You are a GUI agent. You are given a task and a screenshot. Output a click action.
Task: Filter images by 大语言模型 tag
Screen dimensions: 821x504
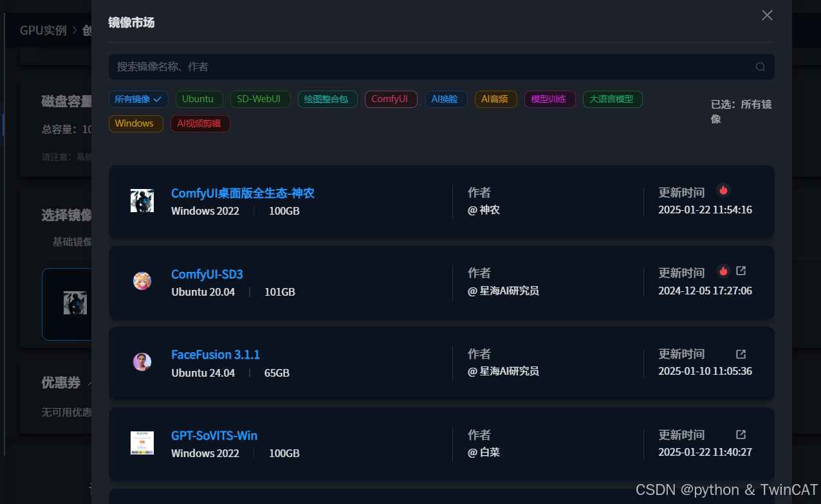(x=613, y=99)
